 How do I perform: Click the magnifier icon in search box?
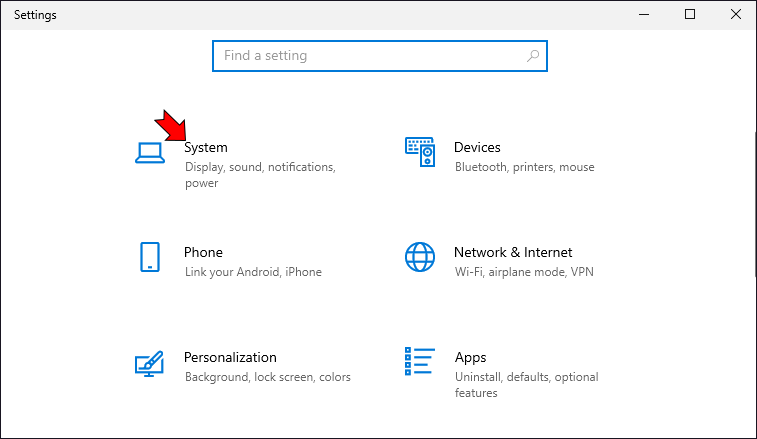(534, 56)
